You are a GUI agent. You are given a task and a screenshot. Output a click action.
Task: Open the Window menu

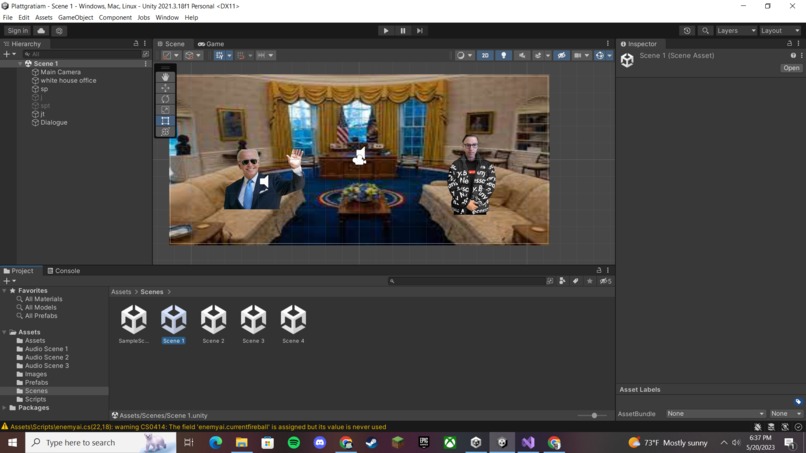pos(167,17)
